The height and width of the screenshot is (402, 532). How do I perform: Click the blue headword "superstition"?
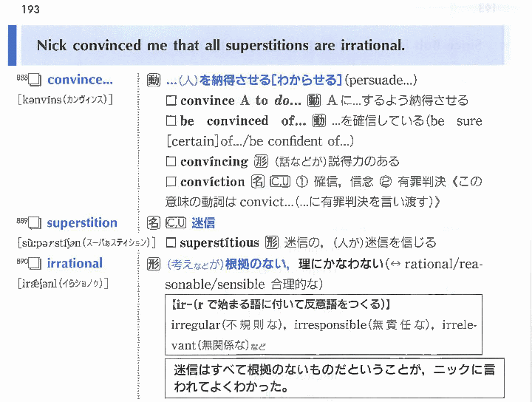(x=82, y=222)
